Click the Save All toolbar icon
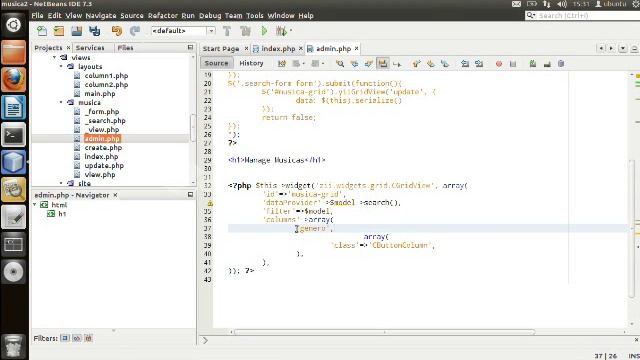The image size is (640, 360). (x=94, y=31)
